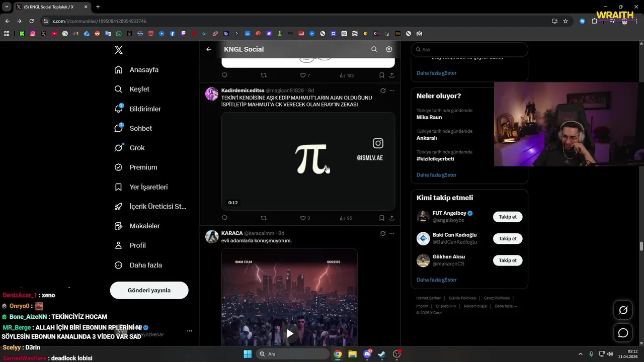Open KARACA profile avatar
The image size is (644, 362).
point(212,237)
